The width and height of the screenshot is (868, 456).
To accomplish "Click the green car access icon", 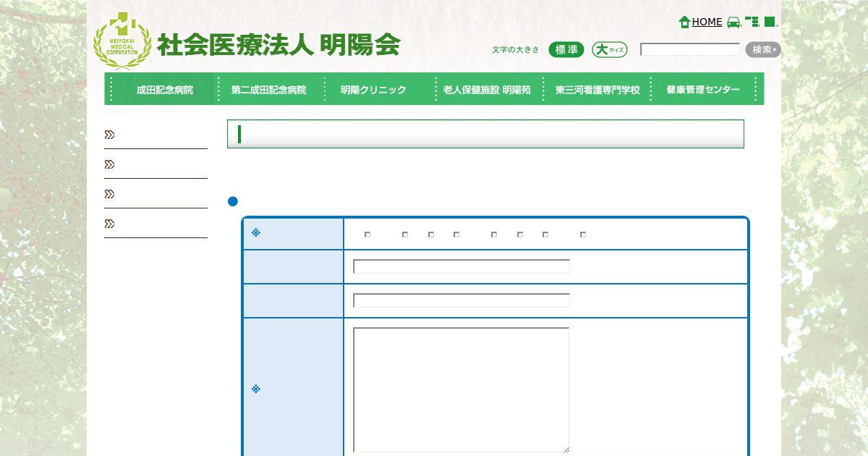I will click(733, 22).
